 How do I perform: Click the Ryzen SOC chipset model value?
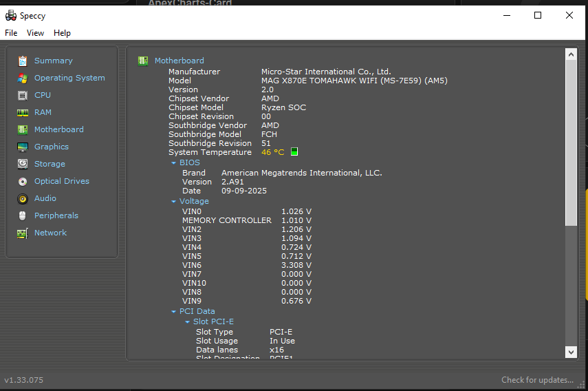coord(283,107)
